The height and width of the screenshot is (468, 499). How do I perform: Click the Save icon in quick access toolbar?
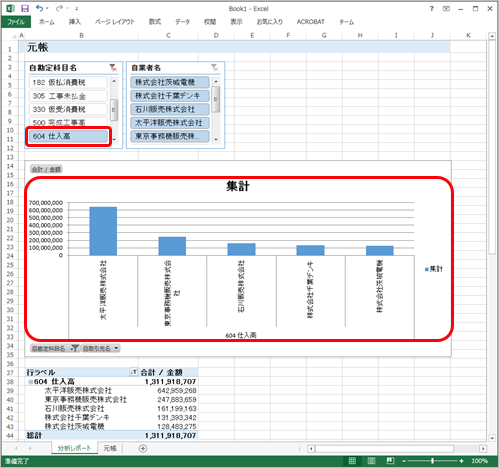pos(25,8)
